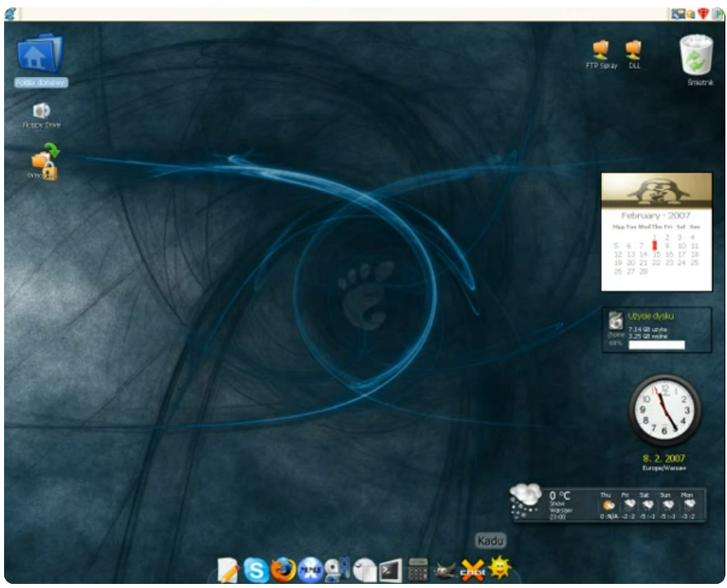Click the disk icon in Użycie dysku widget
Image resolution: width=727 pixels, height=588 pixels.
click(x=616, y=321)
